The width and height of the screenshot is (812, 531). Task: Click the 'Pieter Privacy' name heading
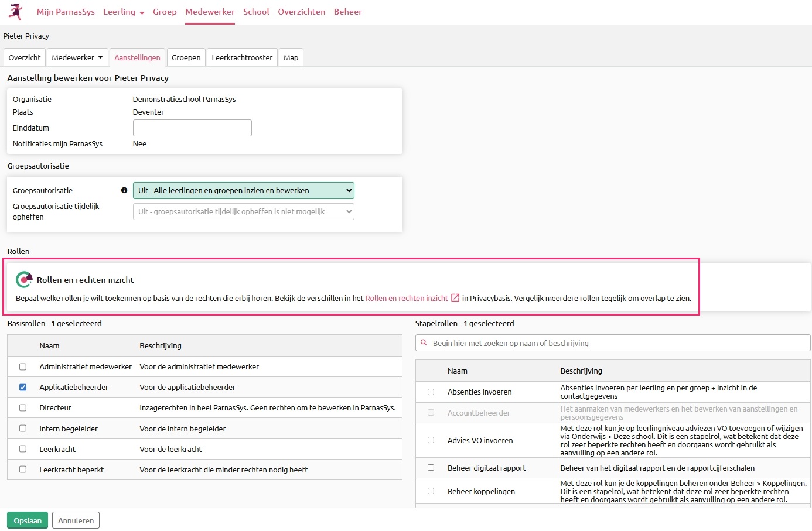[x=26, y=36]
